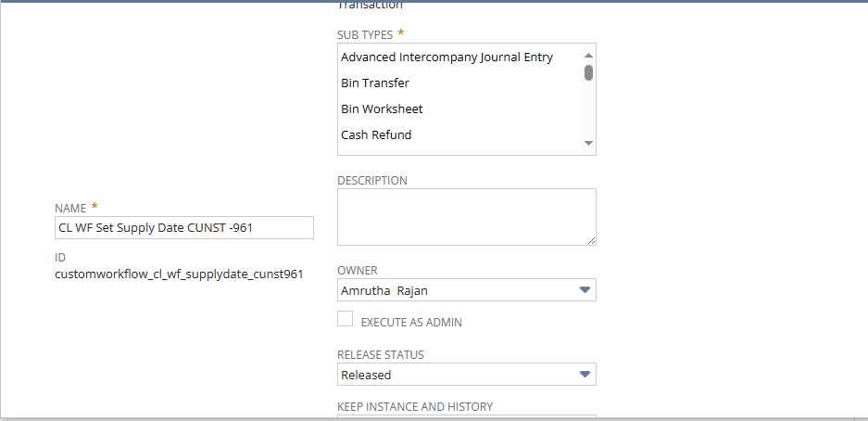Screen dimensions: 868x421
Task: Click the Release Status field label
Action: pyautogui.click(x=381, y=354)
